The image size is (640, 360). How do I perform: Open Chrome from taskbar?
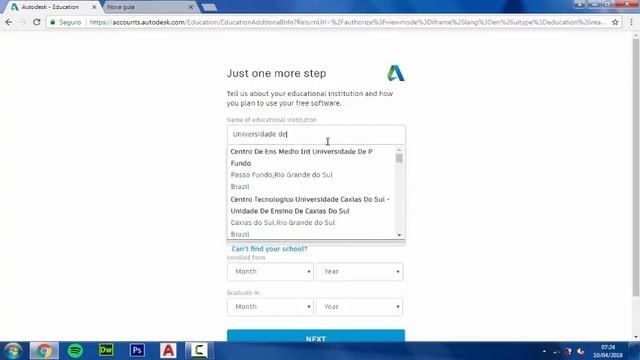pyautogui.click(x=44, y=351)
